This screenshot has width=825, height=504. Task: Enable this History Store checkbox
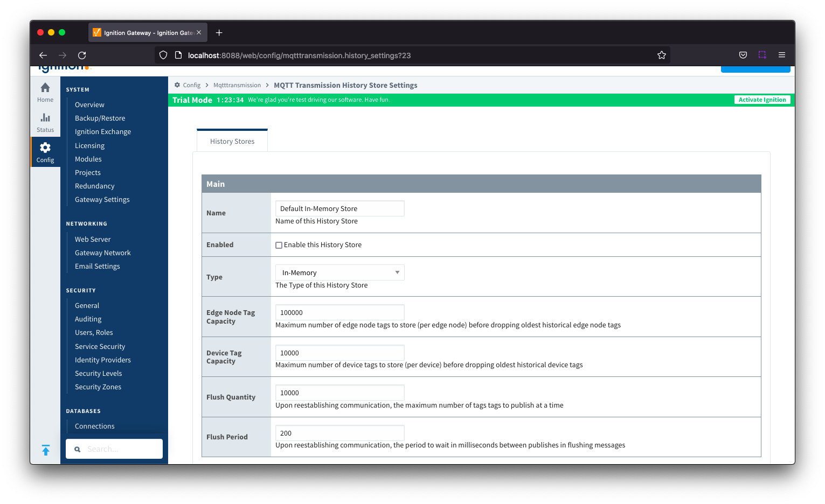[x=279, y=245]
